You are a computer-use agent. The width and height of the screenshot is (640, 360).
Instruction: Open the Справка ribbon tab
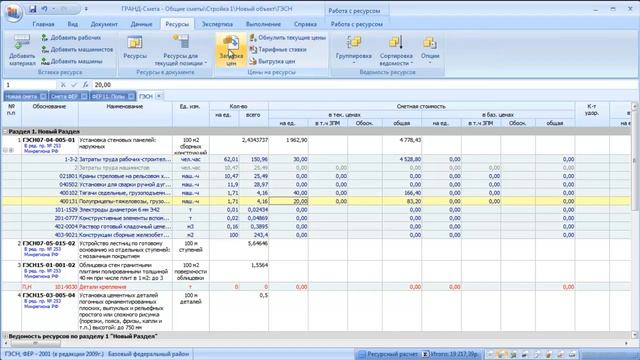pos(305,24)
